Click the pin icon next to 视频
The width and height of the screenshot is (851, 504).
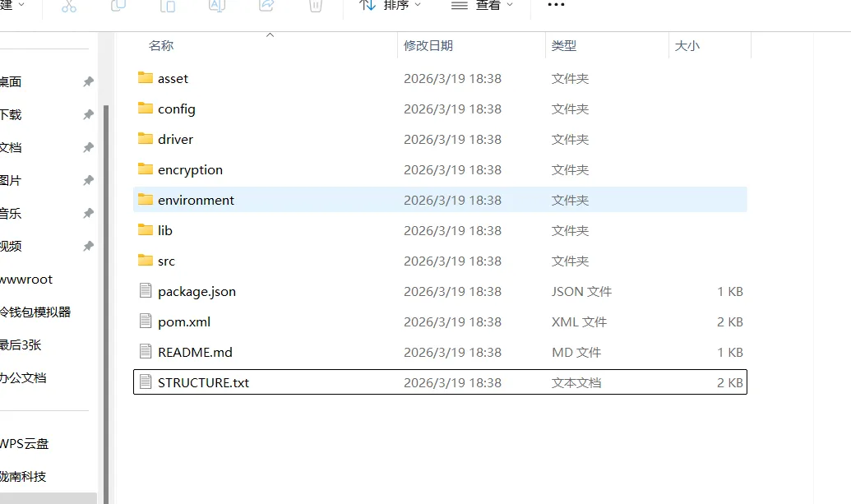tap(89, 247)
